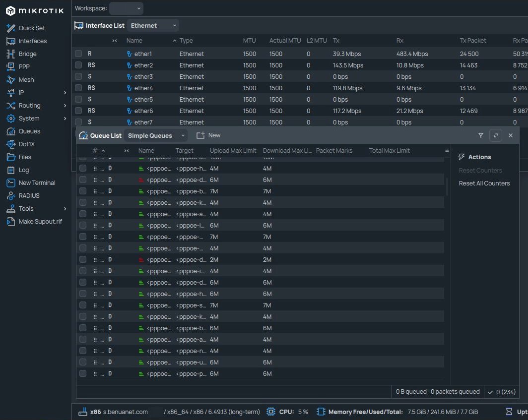The width and height of the screenshot is (528, 420).
Task: Open the Workspace dropdown
Action: tap(126, 8)
